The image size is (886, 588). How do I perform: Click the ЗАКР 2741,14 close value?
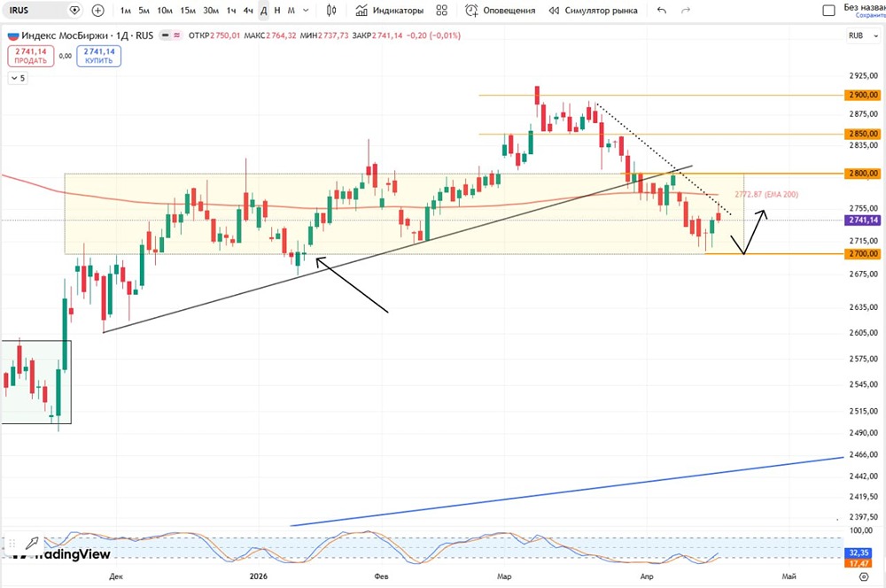point(377,35)
